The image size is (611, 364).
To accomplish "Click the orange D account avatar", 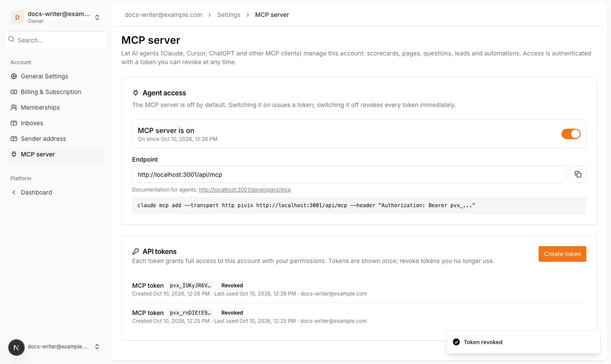I will [17, 17].
